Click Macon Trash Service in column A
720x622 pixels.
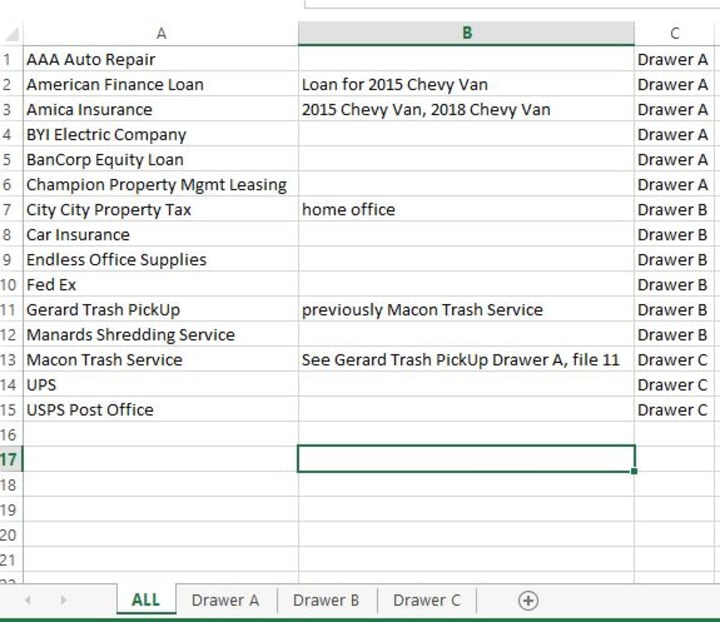click(x=161, y=359)
